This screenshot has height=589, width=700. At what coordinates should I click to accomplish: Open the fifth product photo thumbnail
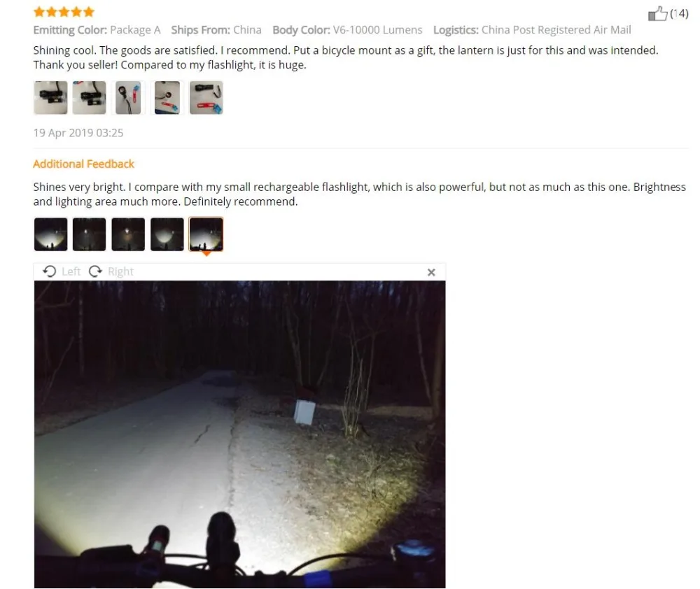206,98
